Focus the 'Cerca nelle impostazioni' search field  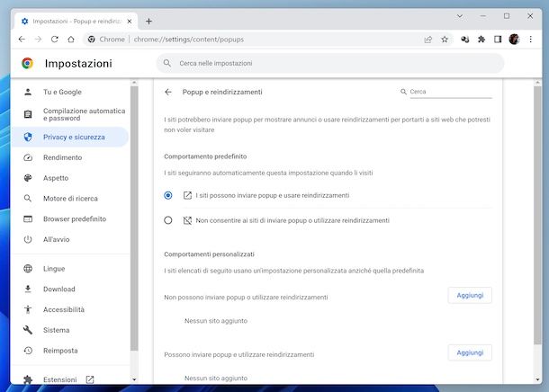[x=329, y=63]
